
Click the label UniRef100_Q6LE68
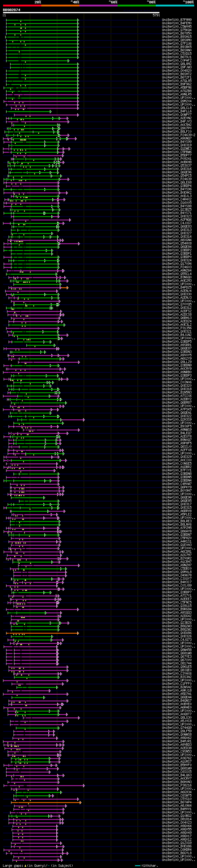(177, 183)
